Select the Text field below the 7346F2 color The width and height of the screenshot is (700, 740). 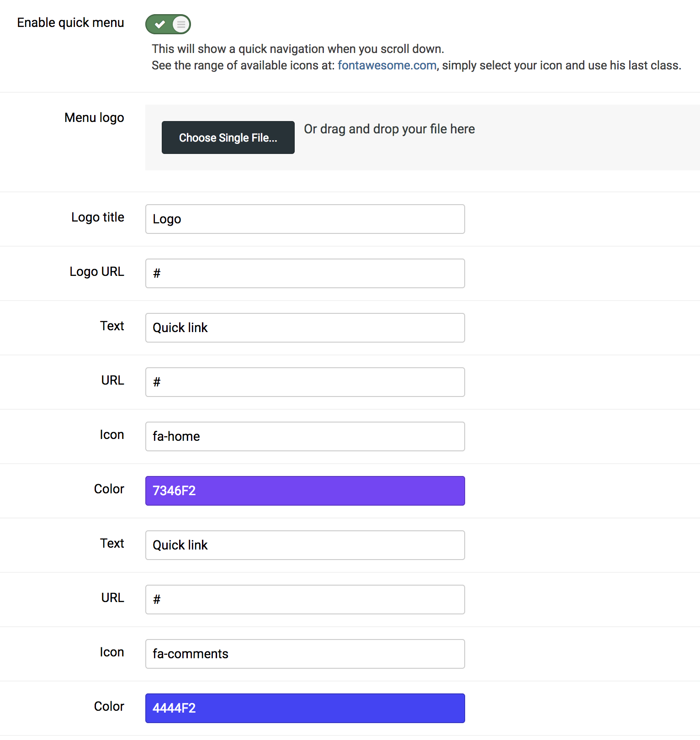[305, 545]
